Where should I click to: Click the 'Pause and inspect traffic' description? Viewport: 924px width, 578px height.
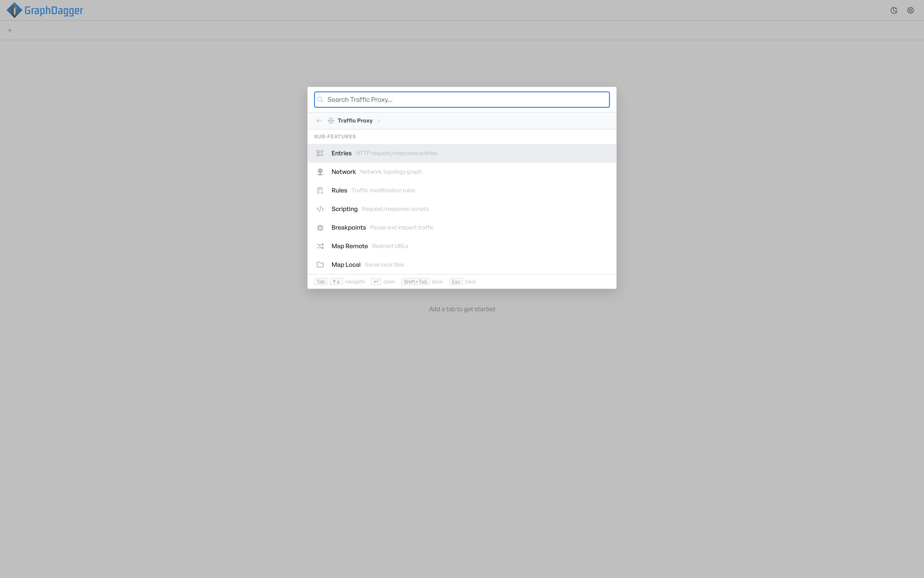pos(402,228)
